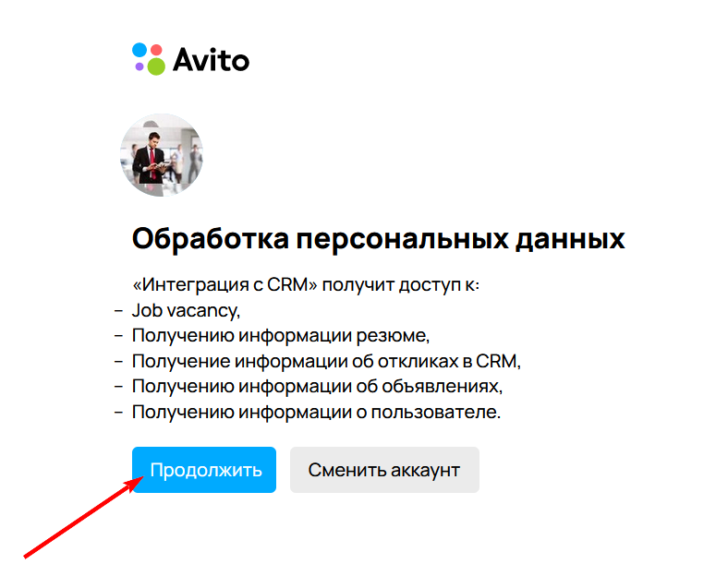The image size is (728, 576).
Task: Choose the Сменить аккаунт button
Action: 384,470
